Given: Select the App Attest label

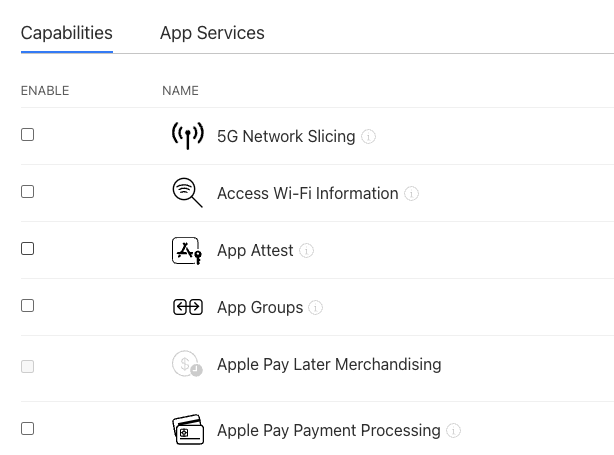Looking at the screenshot, I should [x=255, y=251].
